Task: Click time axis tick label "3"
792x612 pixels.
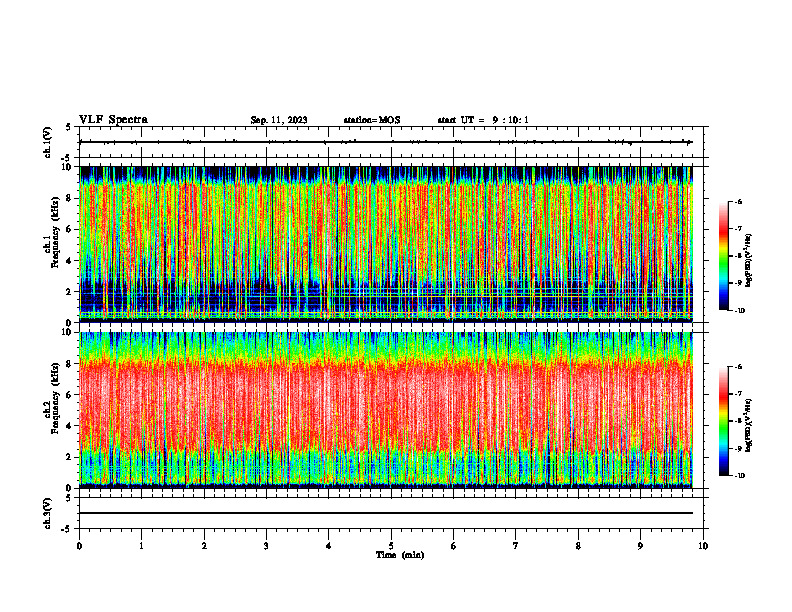Action: pyautogui.click(x=266, y=546)
